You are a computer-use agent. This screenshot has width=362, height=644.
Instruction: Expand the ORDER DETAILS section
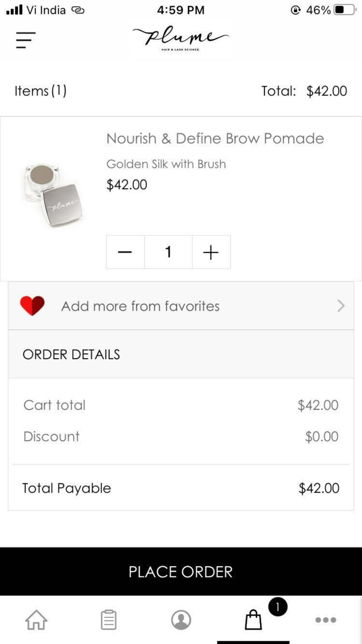(x=71, y=354)
